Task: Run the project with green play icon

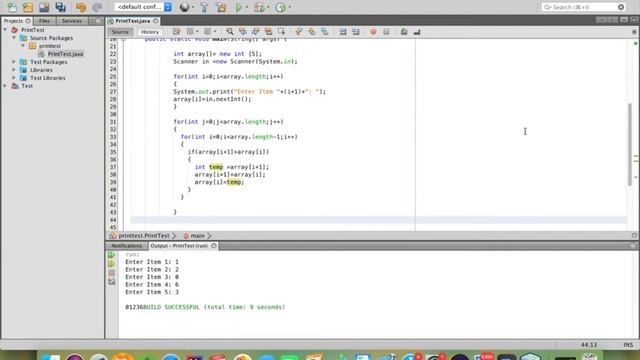Action: coord(239,7)
